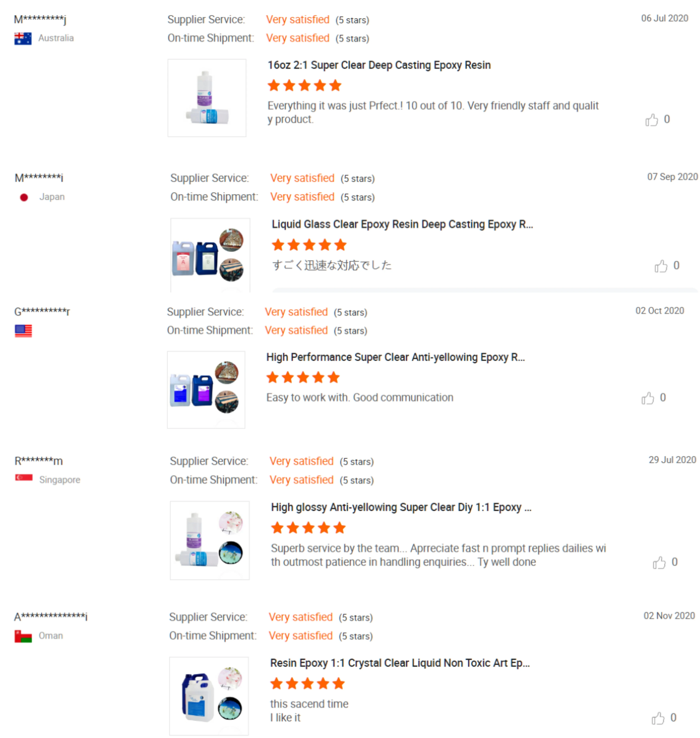Like the Australia reviewer's epoxy resin review
Screen dimensions: 700x738
point(651,120)
